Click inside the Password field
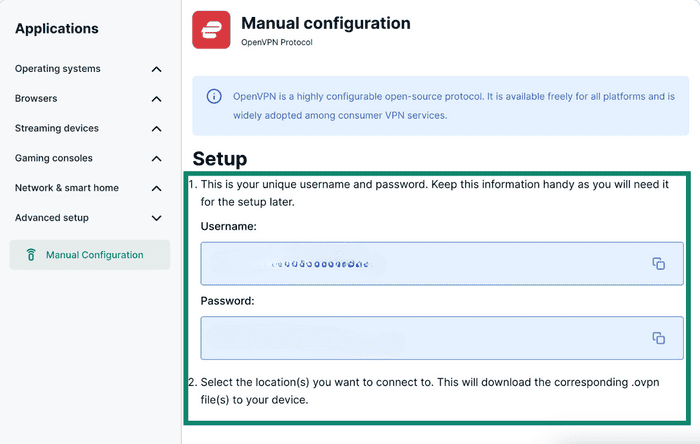 coord(442,338)
